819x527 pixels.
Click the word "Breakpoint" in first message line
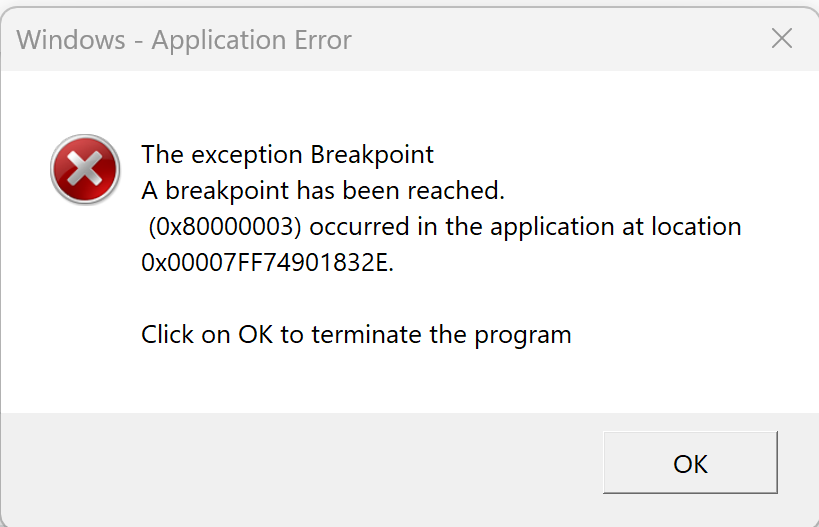(372, 155)
